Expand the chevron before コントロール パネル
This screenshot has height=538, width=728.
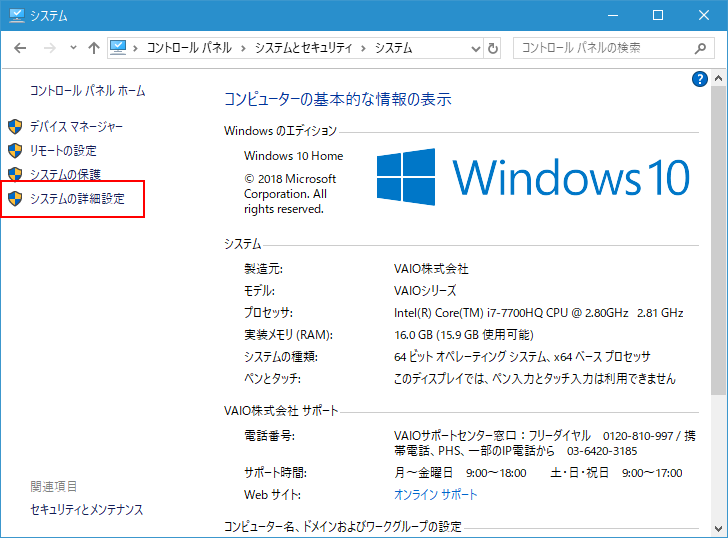click(x=135, y=48)
